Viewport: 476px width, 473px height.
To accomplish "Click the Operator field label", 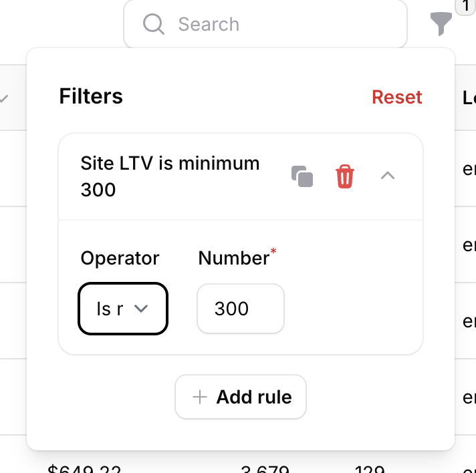I will point(120,258).
